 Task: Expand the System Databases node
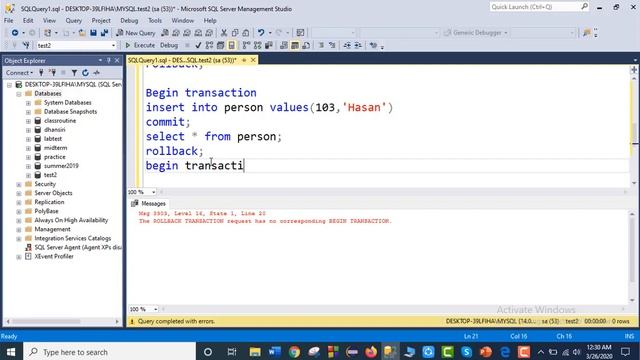pos(28,103)
